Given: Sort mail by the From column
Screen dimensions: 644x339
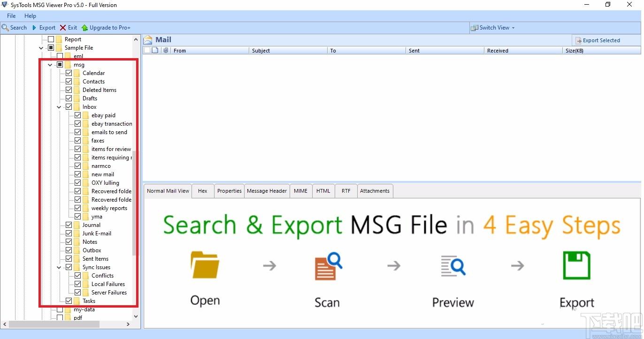Looking at the screenshot, I should [210, 50].
